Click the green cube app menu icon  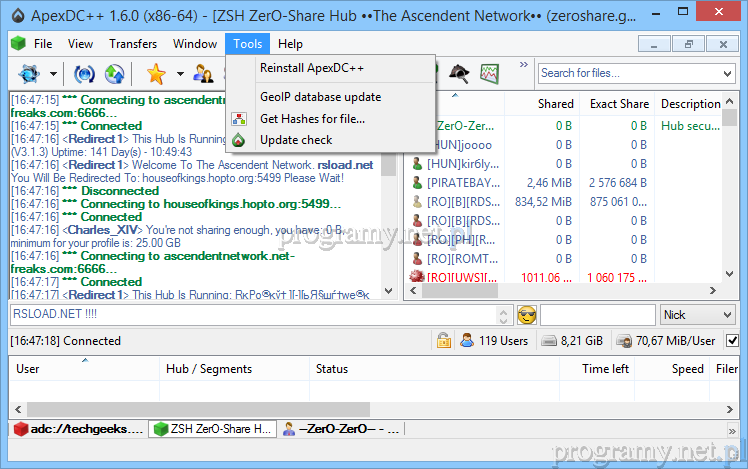click(x=18, y=44)
